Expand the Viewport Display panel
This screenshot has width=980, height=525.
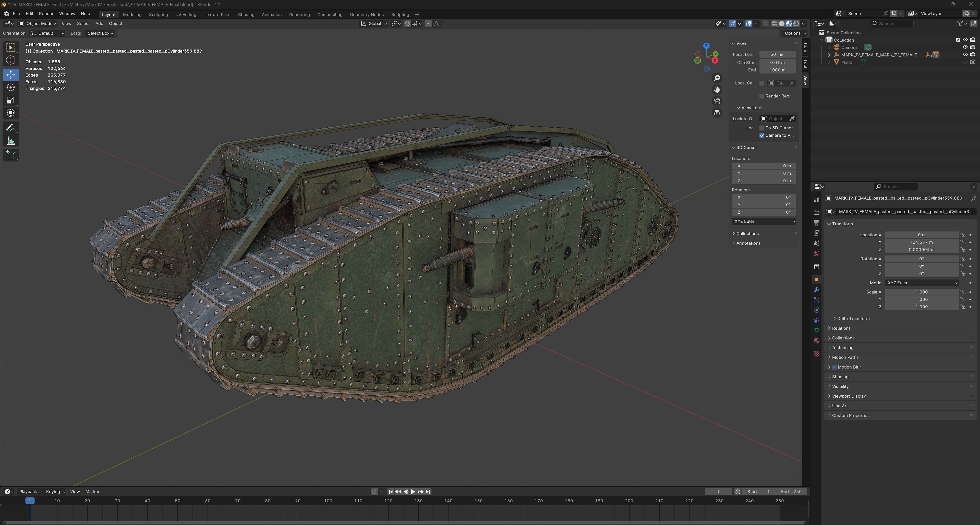848,396
